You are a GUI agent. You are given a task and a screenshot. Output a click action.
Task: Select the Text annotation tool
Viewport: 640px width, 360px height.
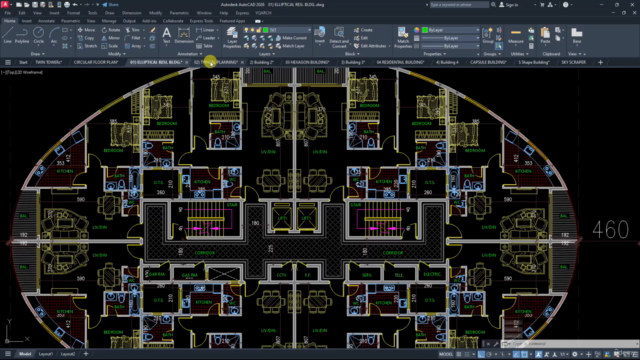pyautogui.click(x=167, y=35)
